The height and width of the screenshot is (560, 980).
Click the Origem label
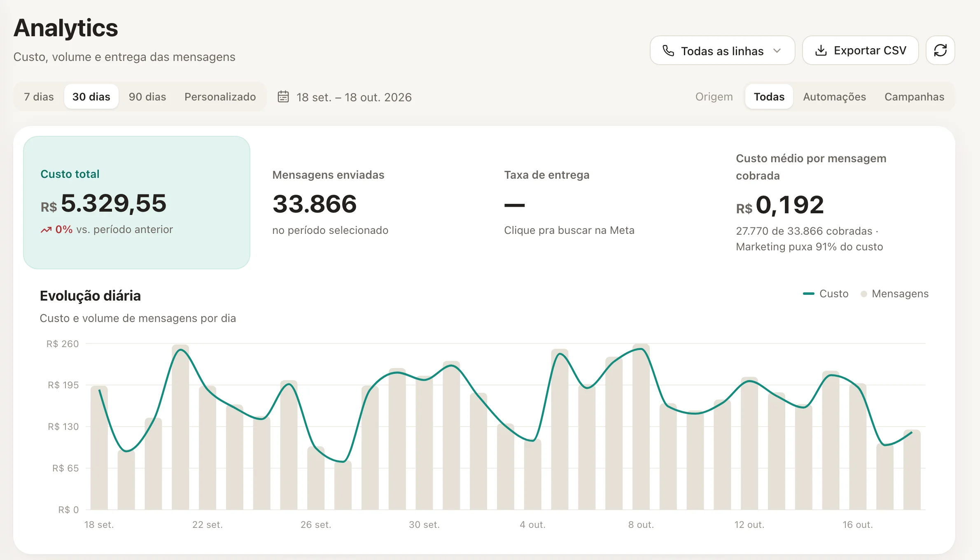click(714, 97)
